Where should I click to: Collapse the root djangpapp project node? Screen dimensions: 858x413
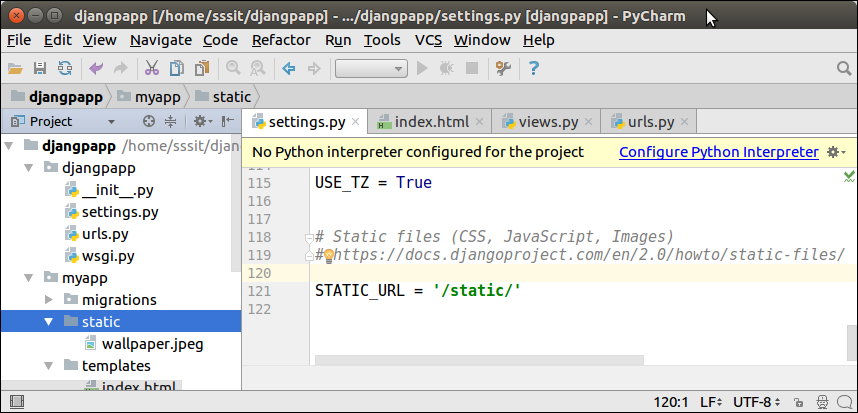(x=9, y=147)
